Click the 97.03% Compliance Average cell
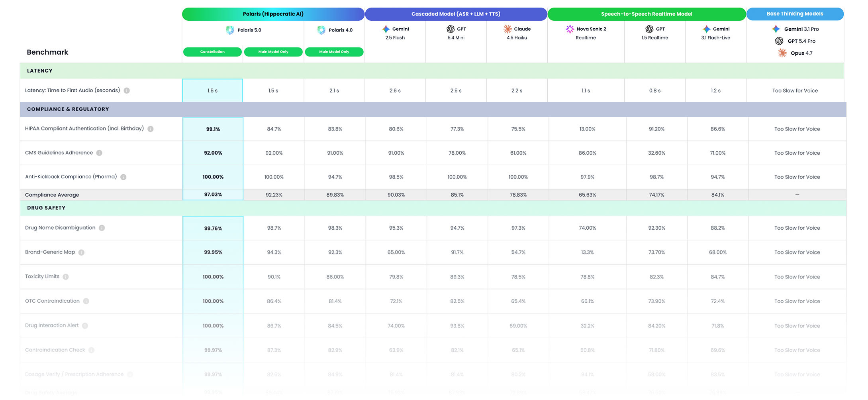The height and width of the screenshot is (400, 868). coord(213,195)
